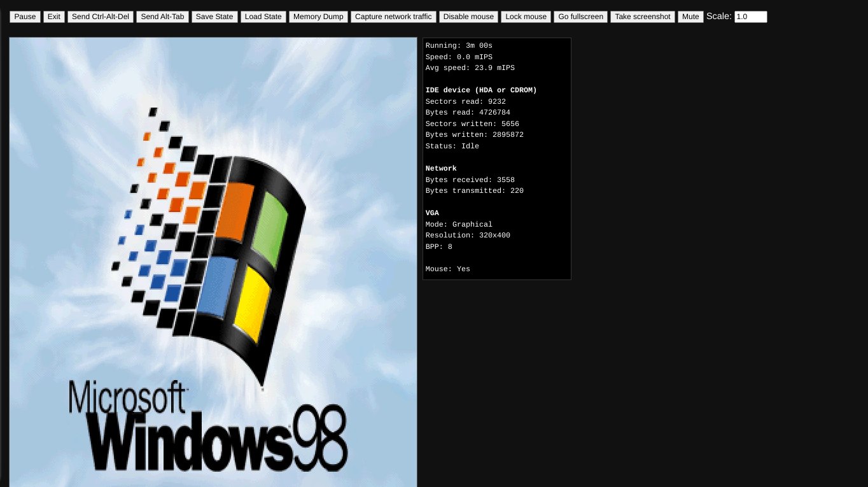Click the 'Status: Idle' line
The width and height of the screenshot is (868, 487).
(x=452, y=146)
